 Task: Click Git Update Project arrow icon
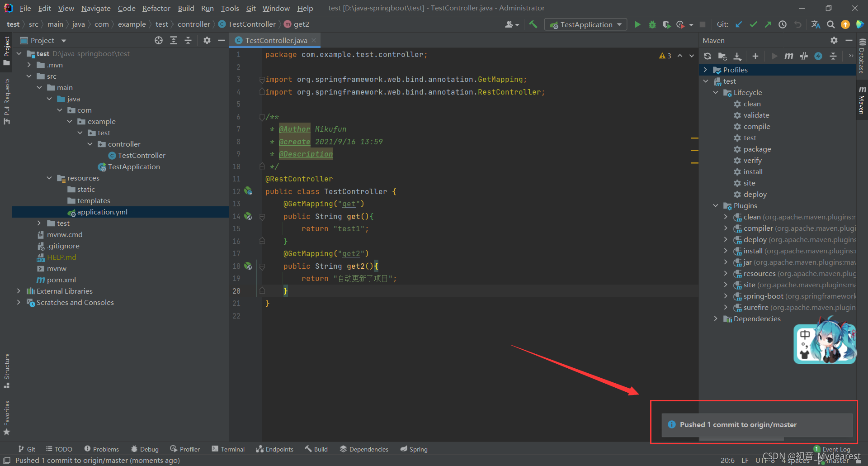click(x=739, y=24)
